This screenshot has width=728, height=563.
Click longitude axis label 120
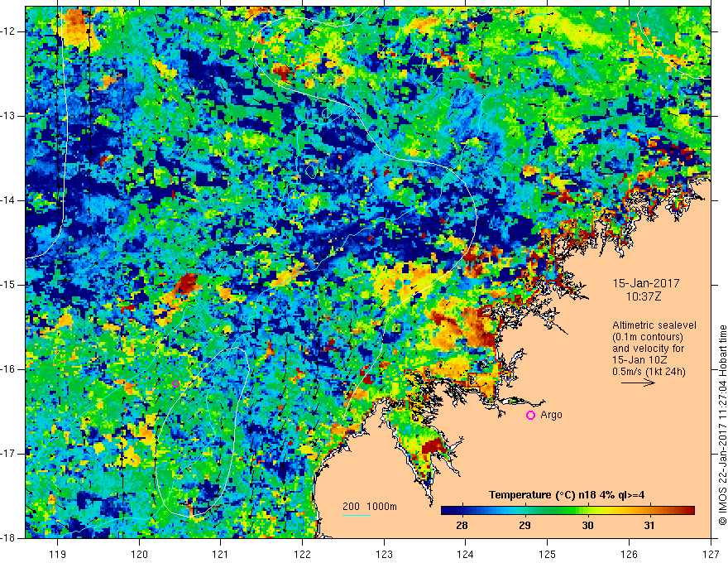[x=139, y=554]
